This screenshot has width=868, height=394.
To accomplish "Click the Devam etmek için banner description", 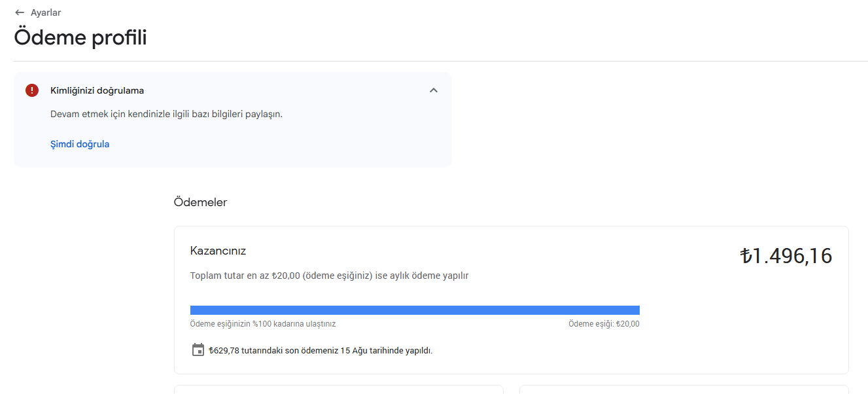I will 166,114.
